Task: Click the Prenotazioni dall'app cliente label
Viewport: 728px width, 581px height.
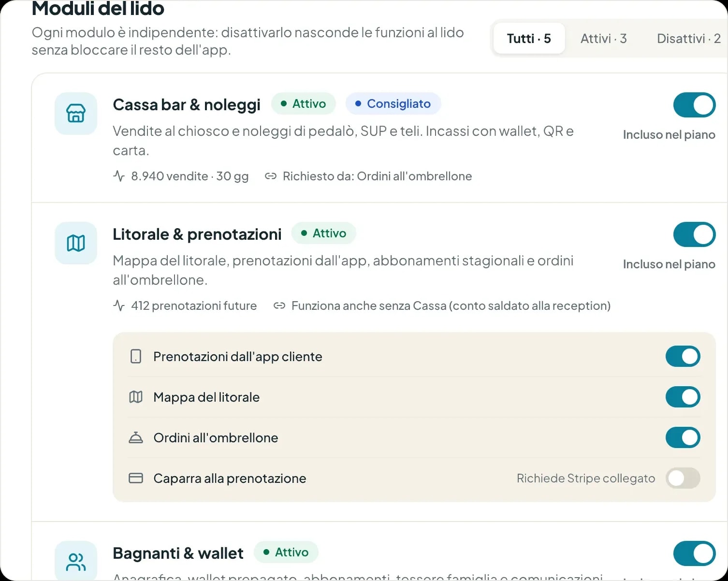Action: (x=238, y=357)
